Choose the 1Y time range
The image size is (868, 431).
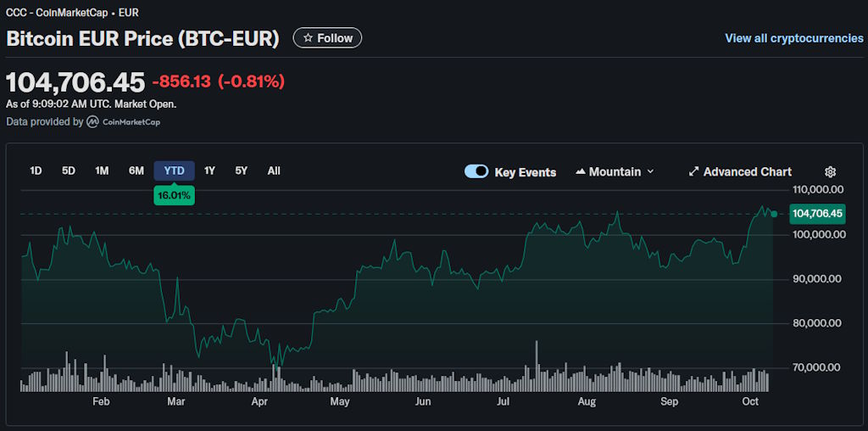pos(209,171)
